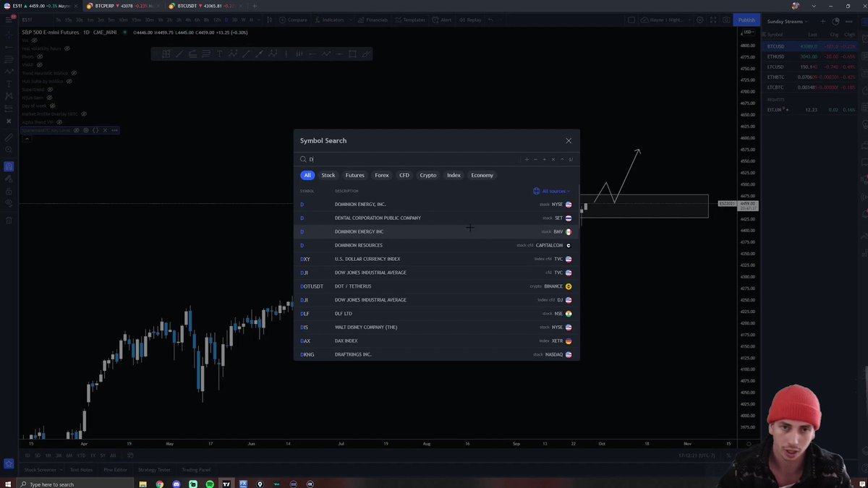The height and width of the screenshot is (488, 868).
Task: Open watchlist more options ellipsis
Action: pyautogui.click(x=848, y=22)
